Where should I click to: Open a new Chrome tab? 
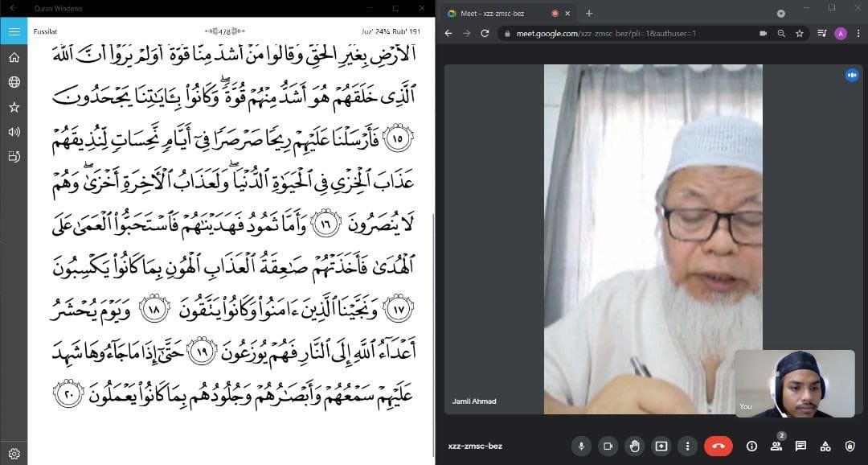589,14
